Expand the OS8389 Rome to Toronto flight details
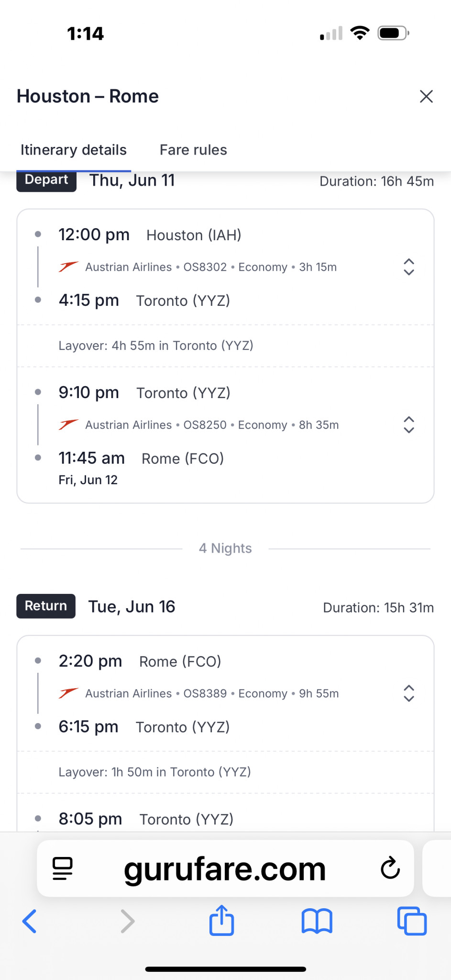 (x=408, y=693)
